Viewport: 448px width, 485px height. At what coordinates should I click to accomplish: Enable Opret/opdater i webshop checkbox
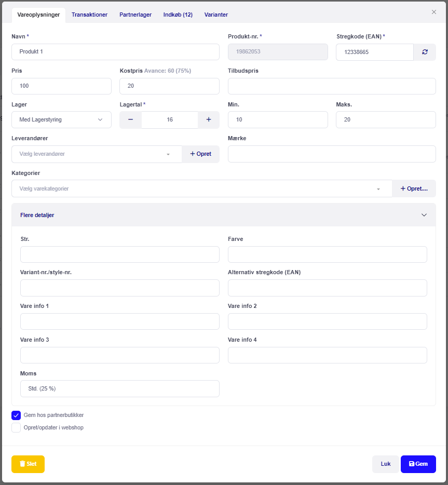[16, 427]
